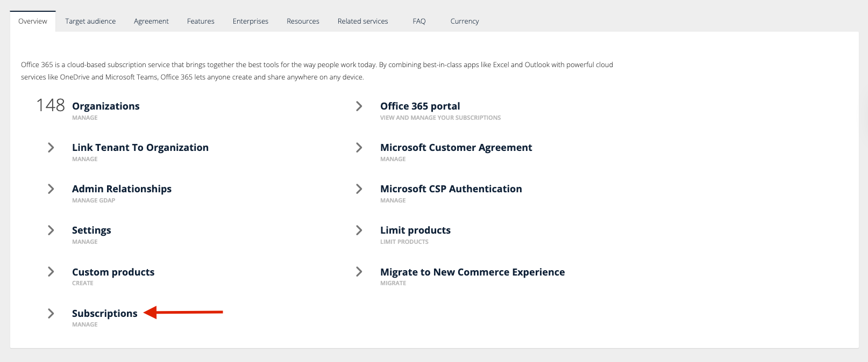Go to the Related services tab
Image resolution: width=868 pixels, height=362 pixels.
362,21
